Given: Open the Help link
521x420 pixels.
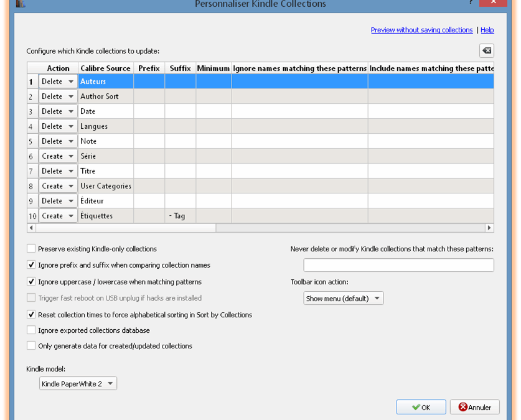Looking at the screenshot, I should pos(487,30).
